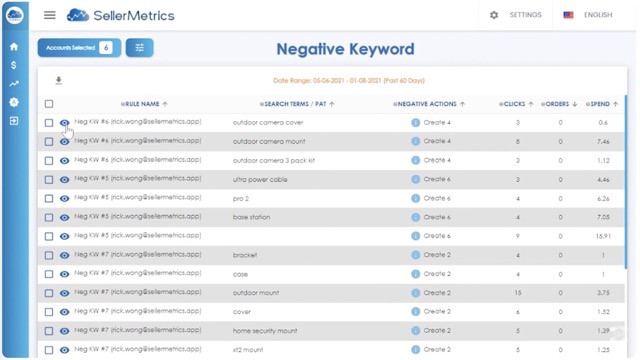Click eye icon on home security mount row

(64, 331)
